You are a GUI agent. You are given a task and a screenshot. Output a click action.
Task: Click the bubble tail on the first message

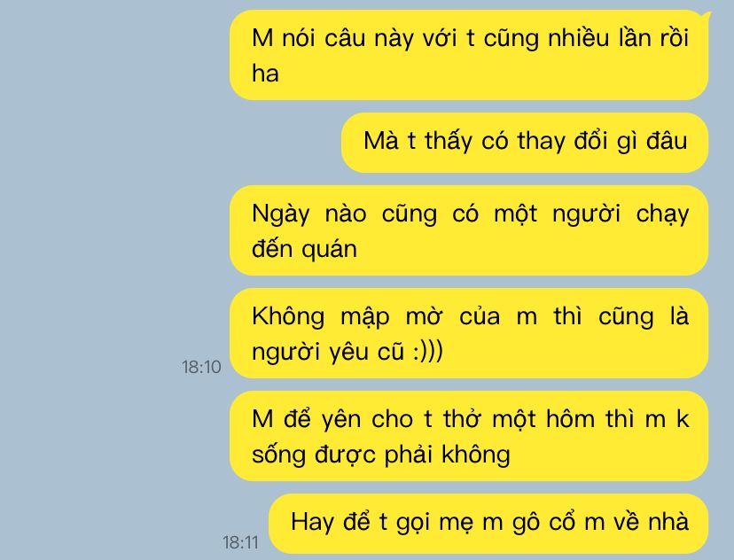coord(706,18)
